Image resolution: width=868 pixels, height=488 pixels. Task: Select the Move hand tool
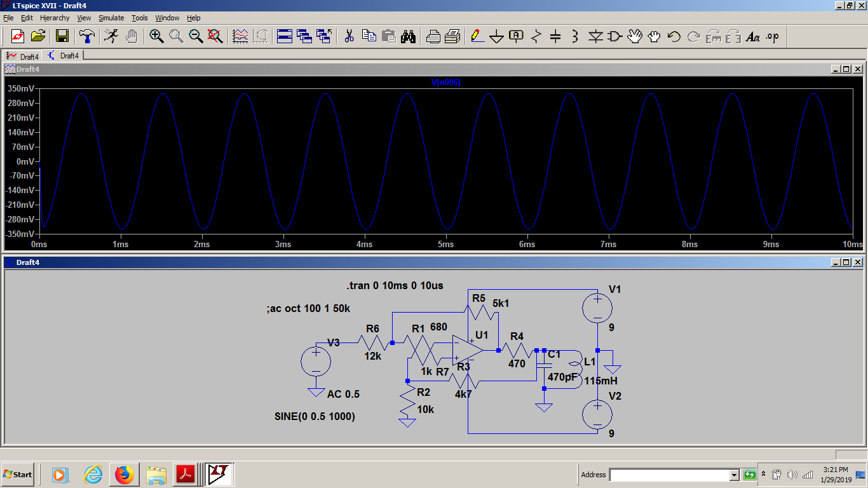(635, 36)
